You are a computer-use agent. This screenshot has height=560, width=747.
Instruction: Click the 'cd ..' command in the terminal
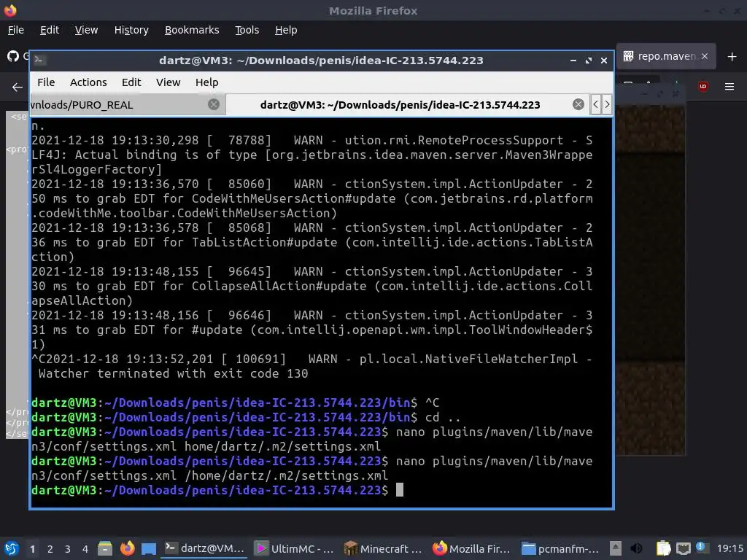pyautogui.click(x=443, y=418)
